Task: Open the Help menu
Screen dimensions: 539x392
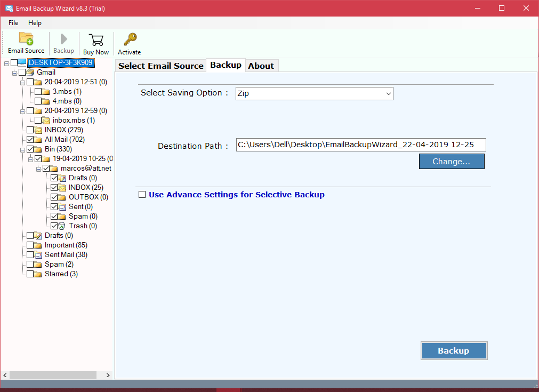Action: point(35,23)
